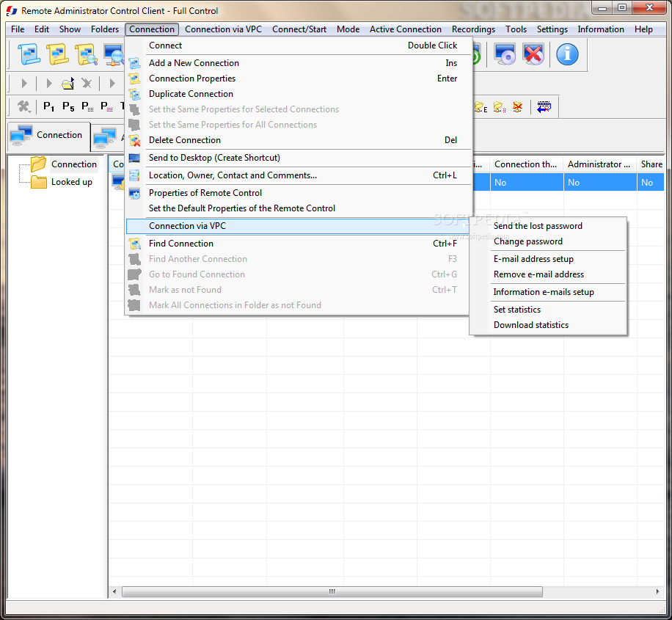Choose Connection Properties menu entry
Screen dimensions: 672x620
(x=299, y=79)
